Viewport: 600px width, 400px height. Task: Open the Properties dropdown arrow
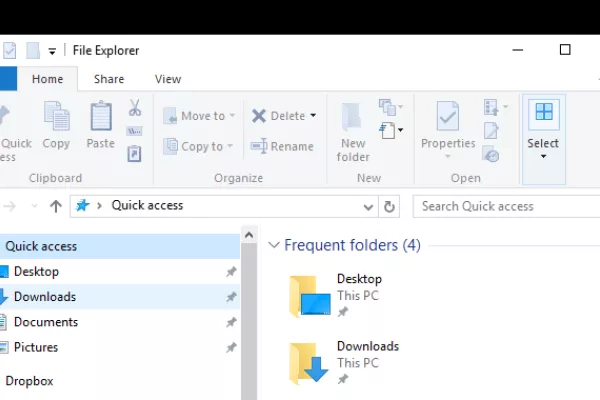[448, 156]
